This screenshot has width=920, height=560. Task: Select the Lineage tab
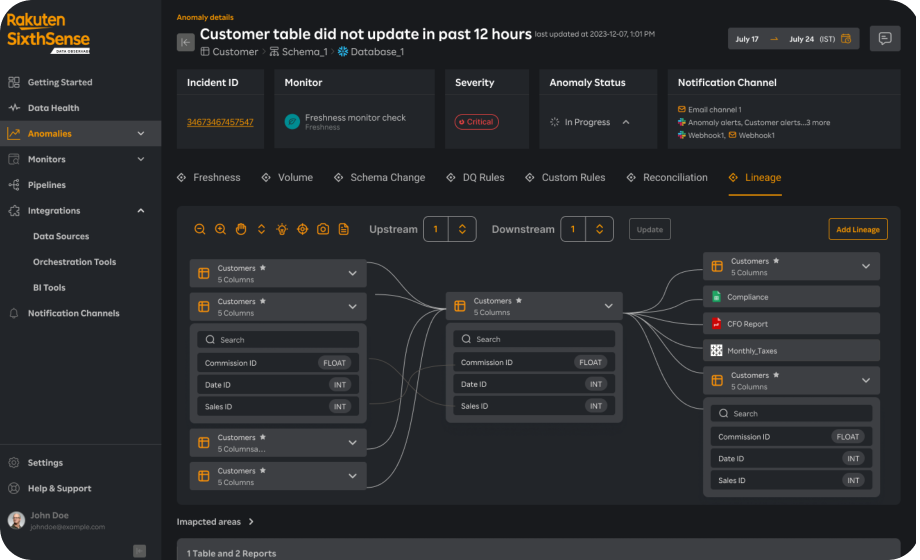(755, 178)
